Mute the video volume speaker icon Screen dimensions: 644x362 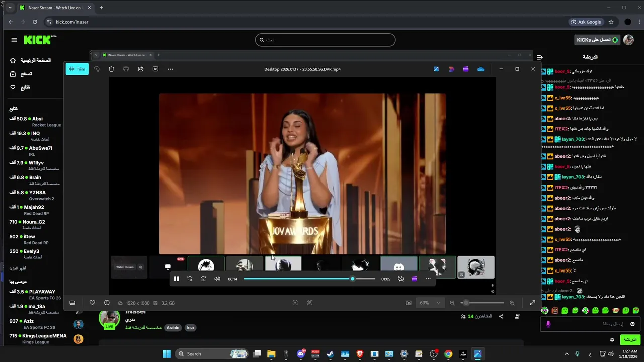(217, 279)
